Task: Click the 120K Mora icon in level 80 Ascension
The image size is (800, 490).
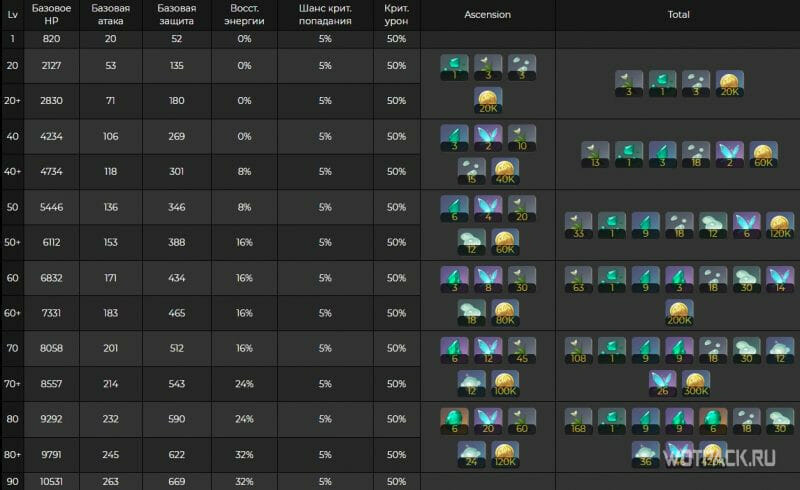Action: [x=505, y=454]
